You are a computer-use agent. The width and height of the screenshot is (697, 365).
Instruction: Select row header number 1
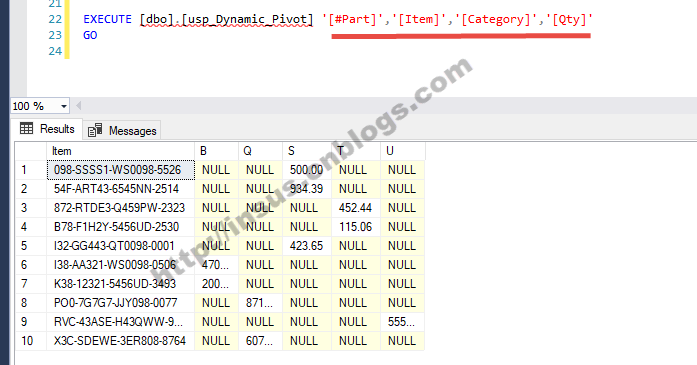[31, 170]
